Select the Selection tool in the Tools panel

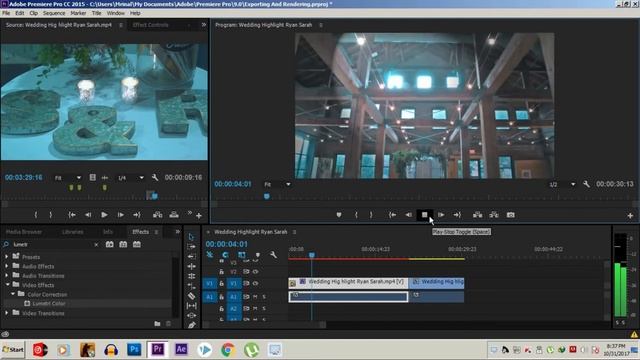191,237
